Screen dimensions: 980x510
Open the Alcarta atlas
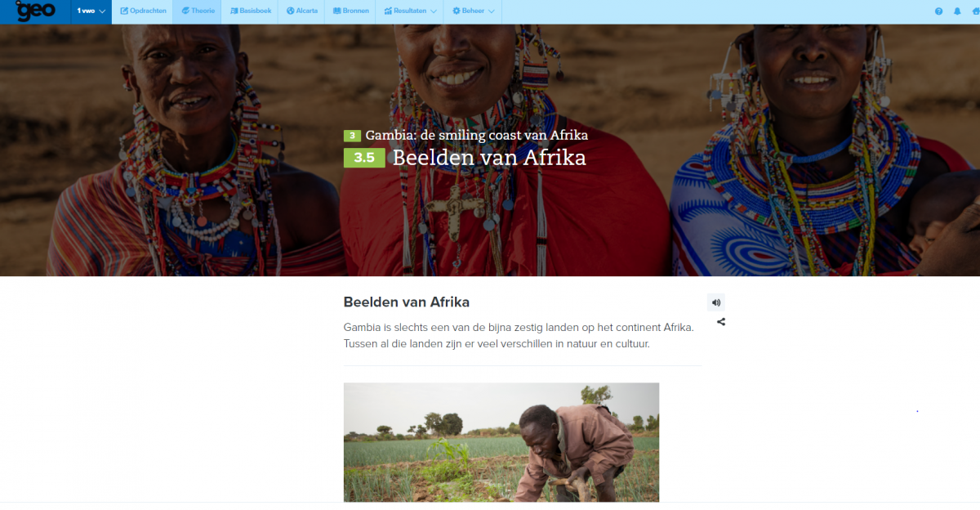pyautogui.click(x=301, y=11)
